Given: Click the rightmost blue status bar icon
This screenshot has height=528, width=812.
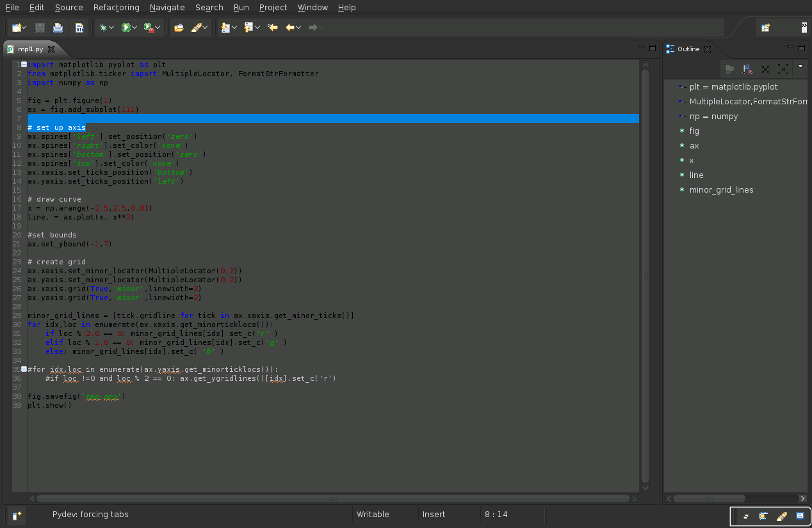Looking at the screenshot, I should click(x=800, y=516).
